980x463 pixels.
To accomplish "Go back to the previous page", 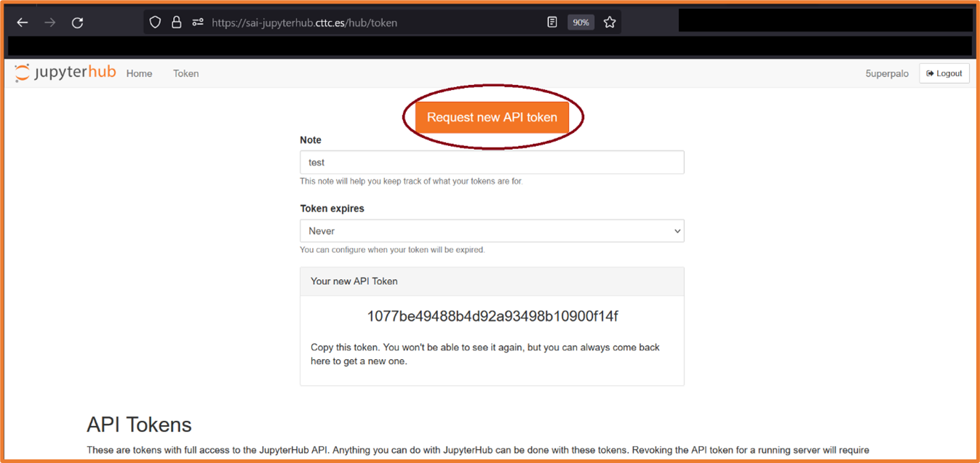I will (x=23, y=23).
